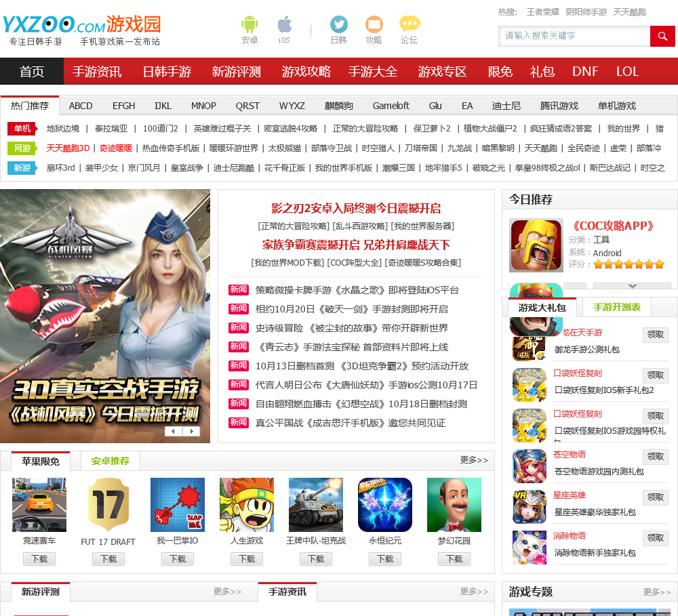Click the YXZOO游戏园 site logo

[82, 29]
